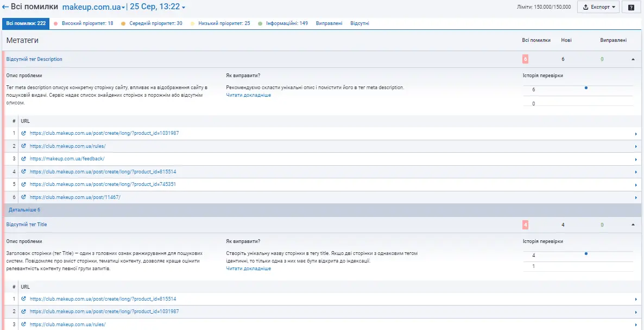Open the help question mark button
The width and height of the screenshot is (644, 330).
pyautogui.click(x=630, y=7)
